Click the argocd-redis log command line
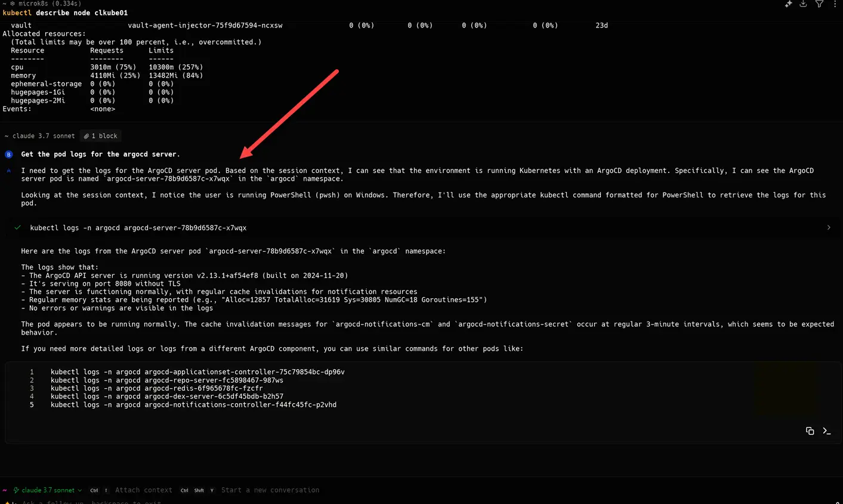843x504 pixels. (157, 388)
